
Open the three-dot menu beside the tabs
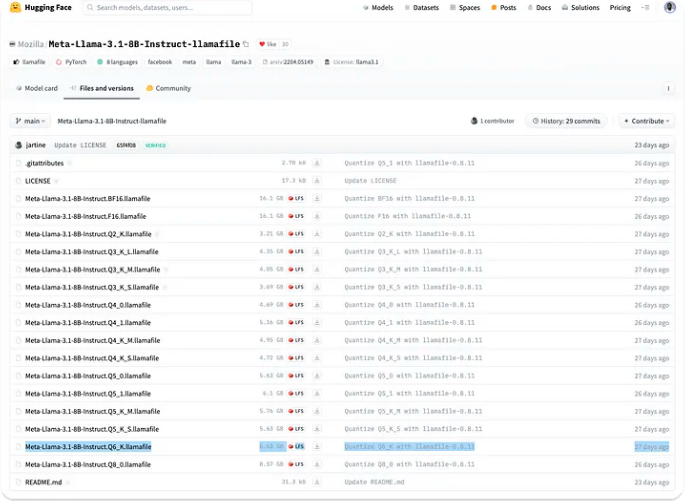(x=668, y=89)
